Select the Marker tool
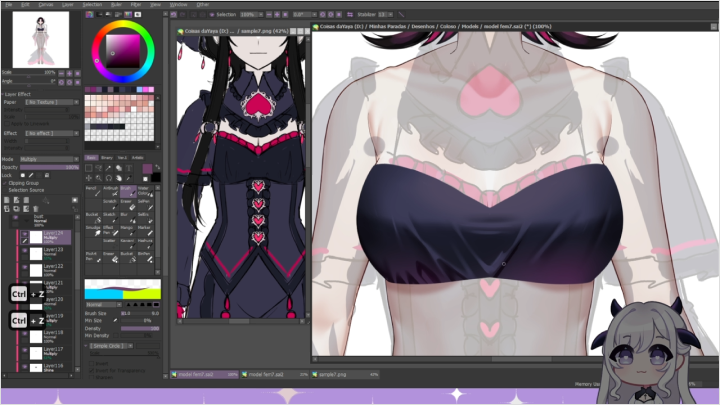The height and width of the screenshot is (405, 720). 145,231
